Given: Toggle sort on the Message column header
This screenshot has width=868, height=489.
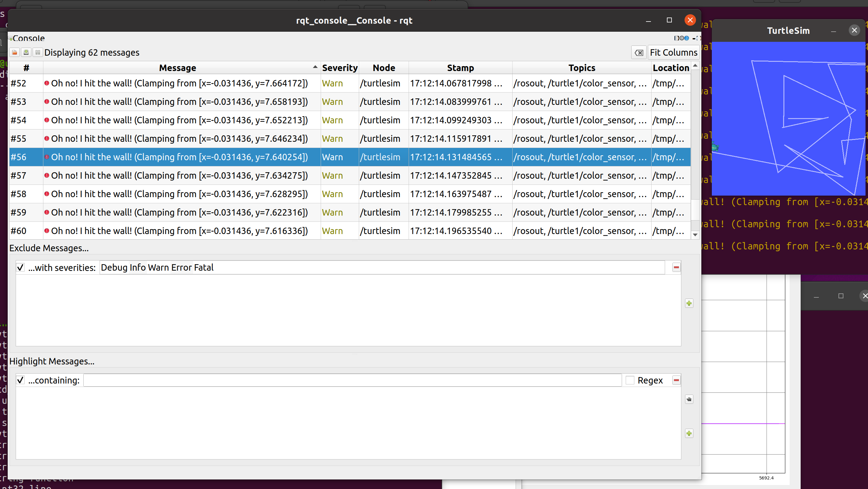Looking at the screenshot, I should (x=178, y=68).
